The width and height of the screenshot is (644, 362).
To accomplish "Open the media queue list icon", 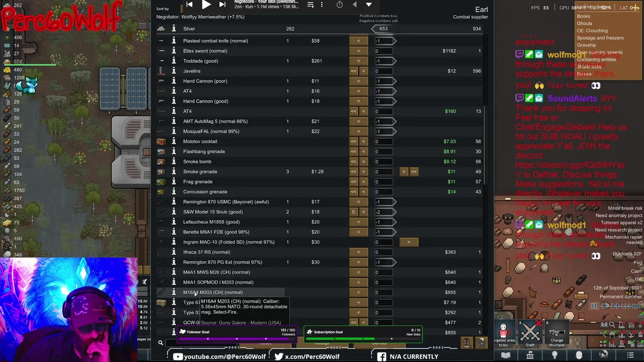I will coord(310,5).
